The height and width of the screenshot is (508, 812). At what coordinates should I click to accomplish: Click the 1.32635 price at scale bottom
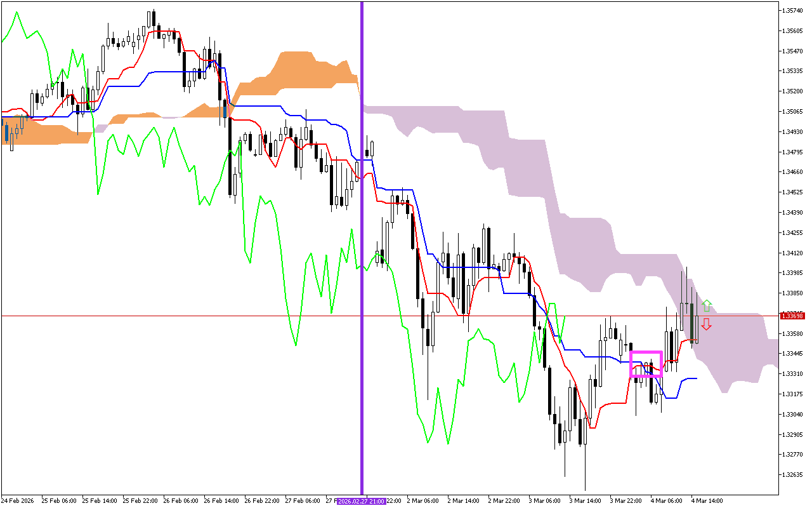pos(792,474)
